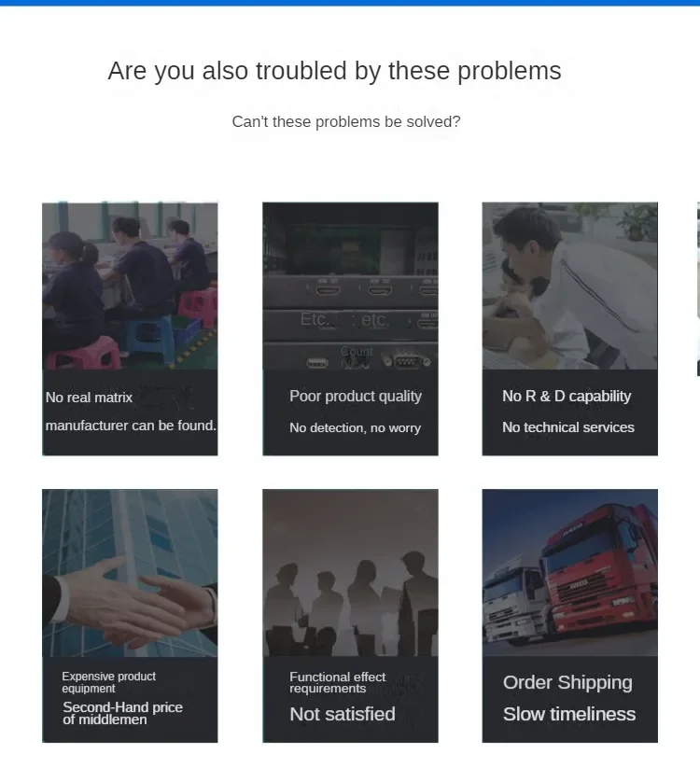The width and height of the screenshot is (700, 768).
Task: Open the HDMI ports device photo
Action: [x=350, y=286]
